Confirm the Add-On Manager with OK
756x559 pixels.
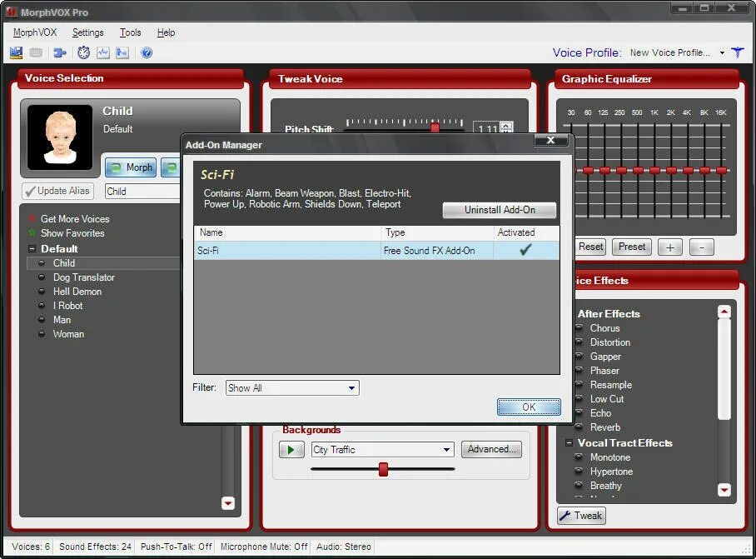[x=529, y=407]
